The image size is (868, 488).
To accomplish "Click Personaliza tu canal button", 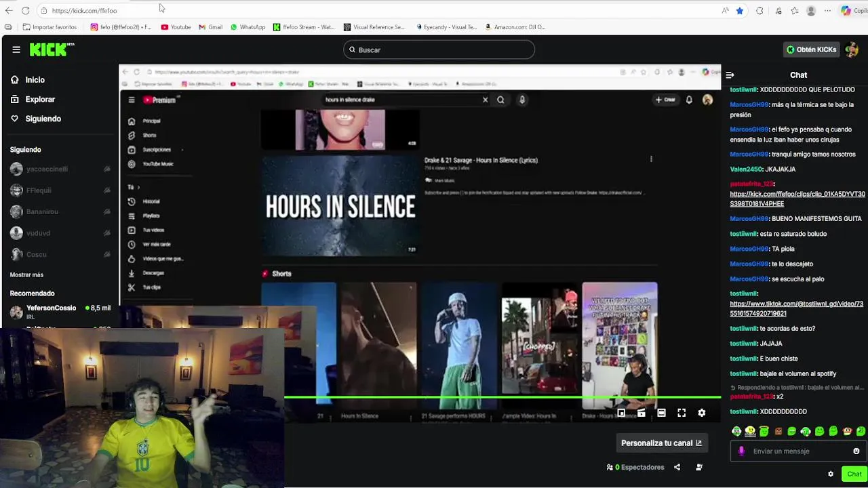I will click(661, 443).
